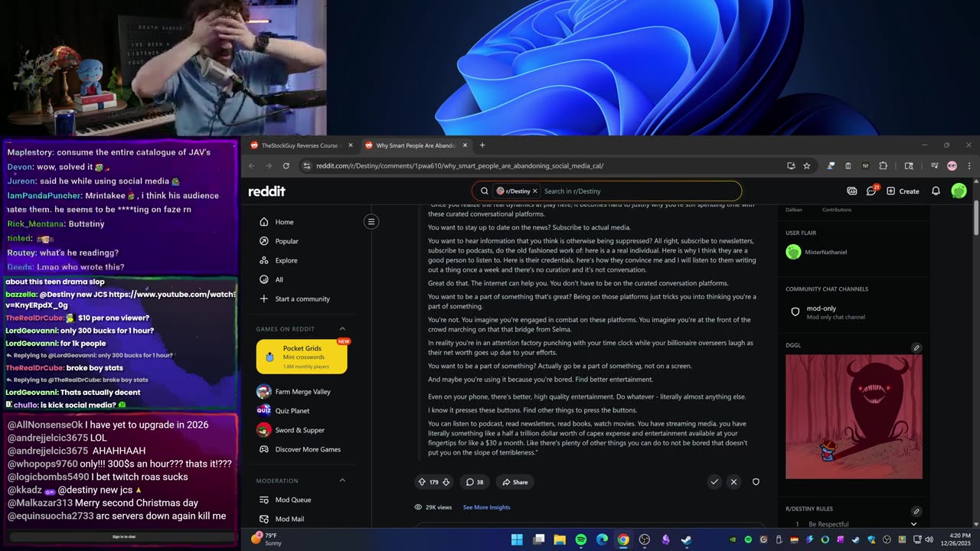Screen dimensions: 980x551
Task: Collapse the Games on Reddit section
Action: tap(342, 329)
